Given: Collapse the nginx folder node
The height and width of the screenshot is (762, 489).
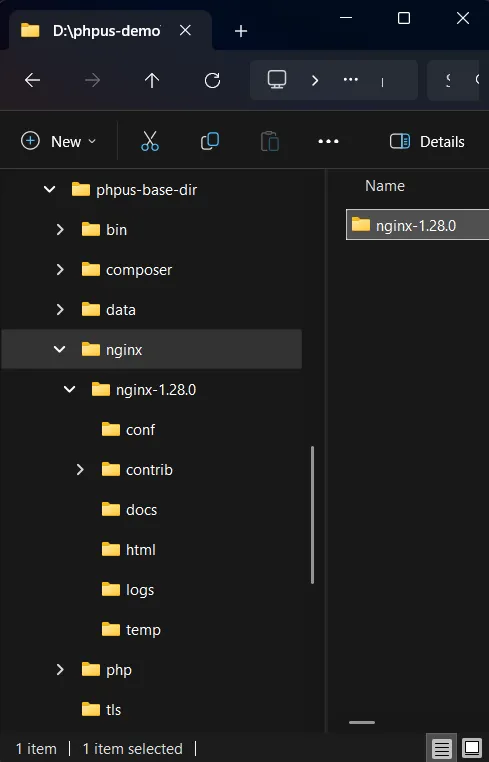Looking at the screenshot, I should [x=59, y=349].
